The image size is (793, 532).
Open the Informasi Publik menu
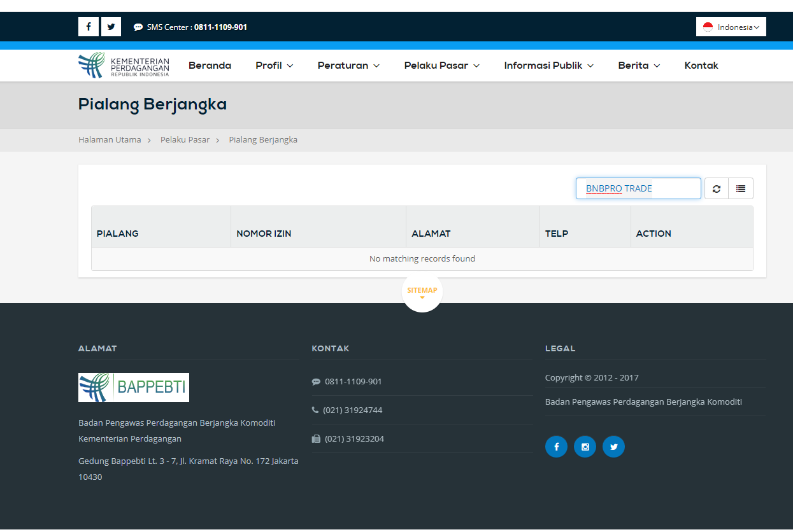coord(548,66)
